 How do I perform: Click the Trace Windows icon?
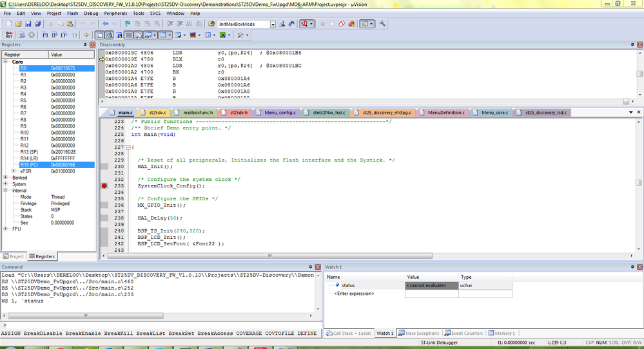pos(208,35)
